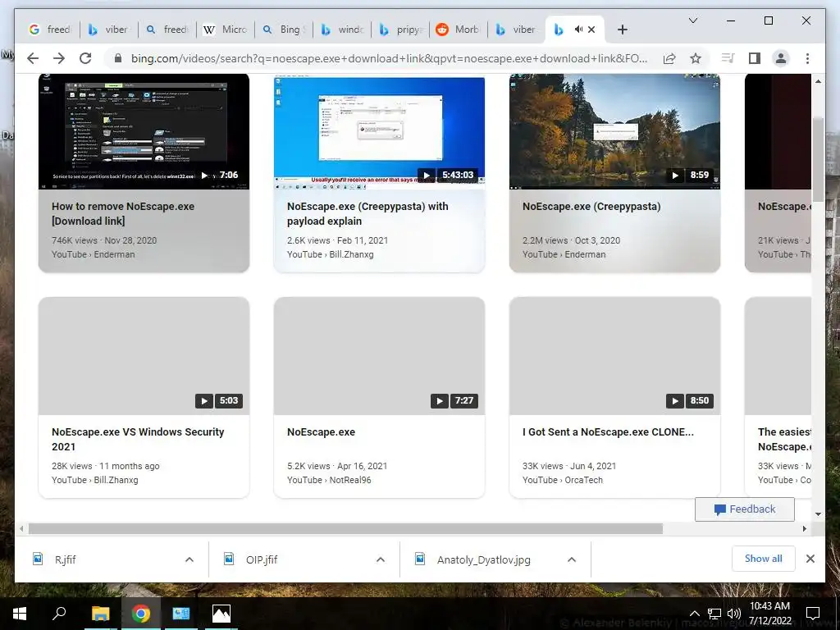Image resolution: width=840 pixels, height=630 pixels.
Task: Close the active Bing tab
Action: pyautogui.click(x=591, y=30)
